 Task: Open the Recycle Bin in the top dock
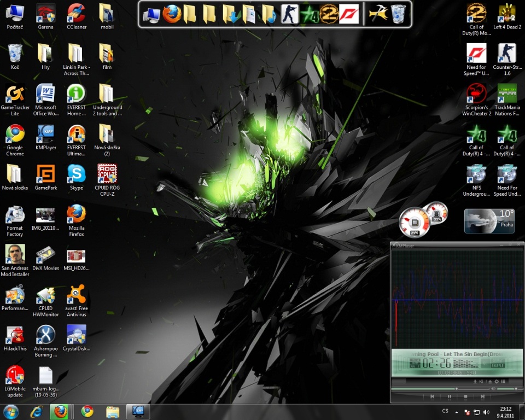click(399, 14)
